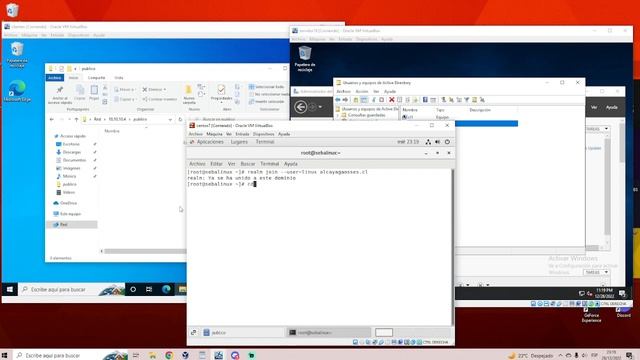Select Vídeos in the navigation pane

coord(65,192)
